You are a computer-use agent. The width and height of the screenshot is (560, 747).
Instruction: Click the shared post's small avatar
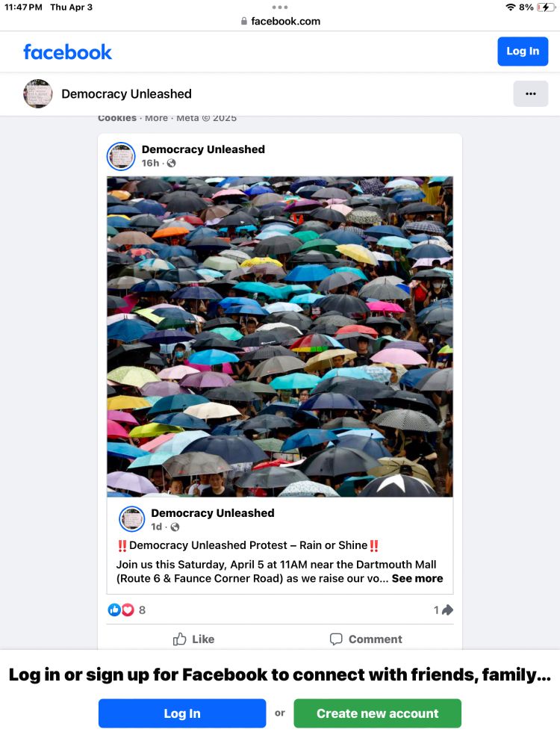point(131,519)
